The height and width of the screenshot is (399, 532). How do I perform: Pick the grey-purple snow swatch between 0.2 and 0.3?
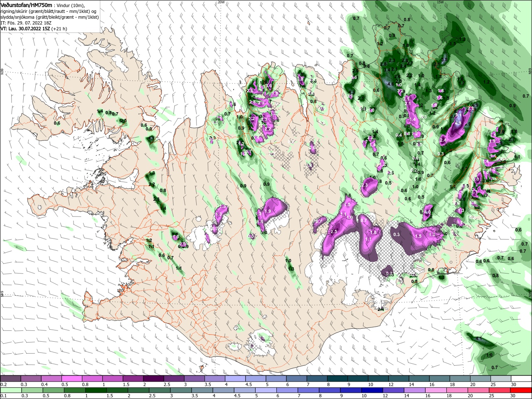tap(10, 379)
